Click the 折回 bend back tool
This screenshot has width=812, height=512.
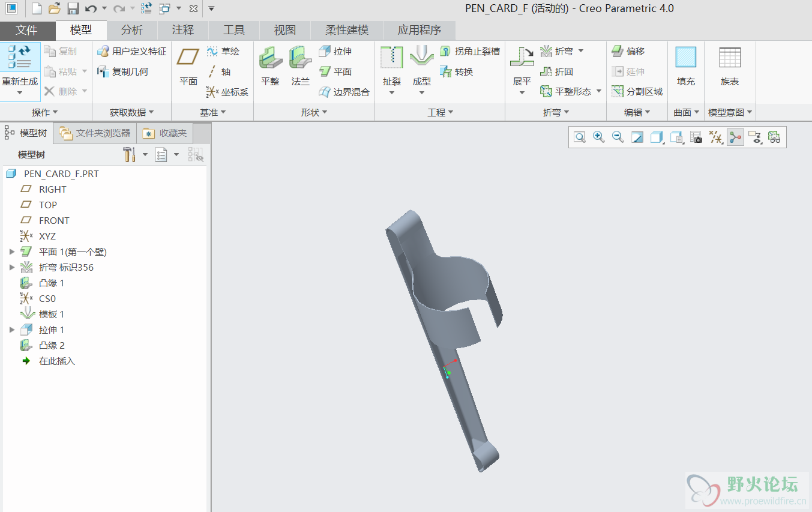(557, 71)
